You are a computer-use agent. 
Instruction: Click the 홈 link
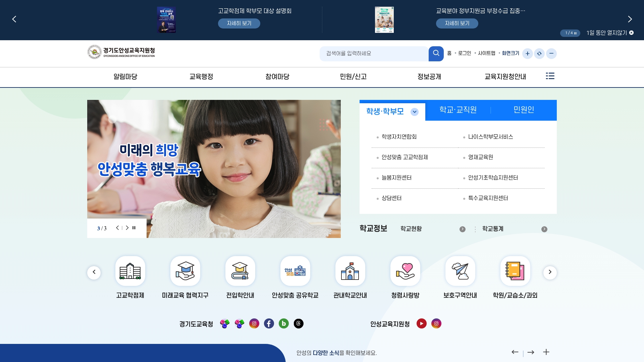449,53
